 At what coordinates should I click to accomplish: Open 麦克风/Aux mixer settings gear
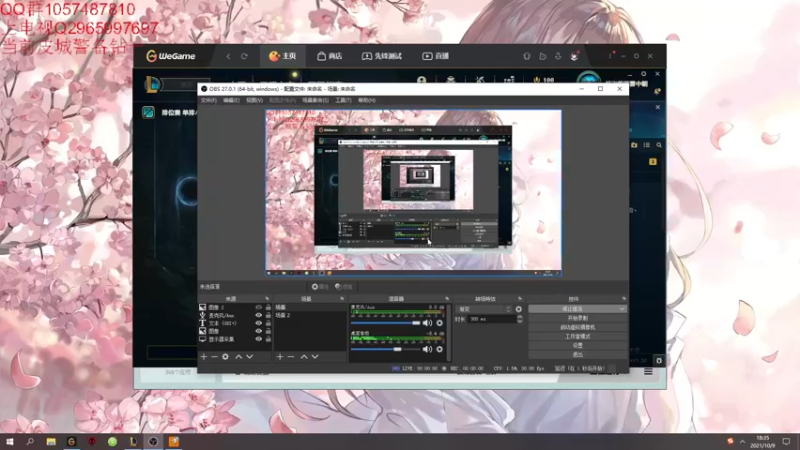click(439, 323)
